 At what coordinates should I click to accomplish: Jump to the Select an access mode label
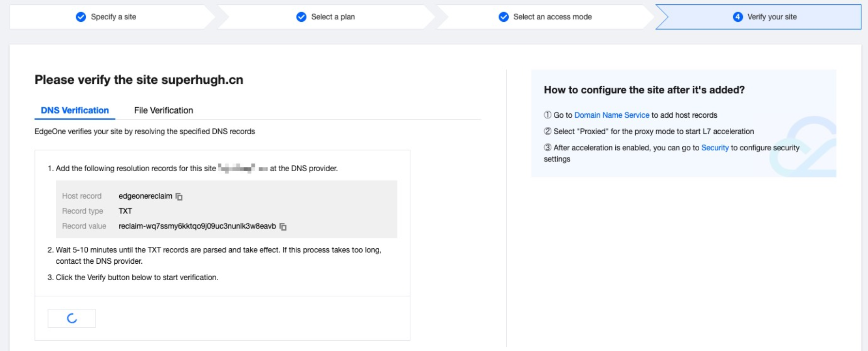click(552, 17)
